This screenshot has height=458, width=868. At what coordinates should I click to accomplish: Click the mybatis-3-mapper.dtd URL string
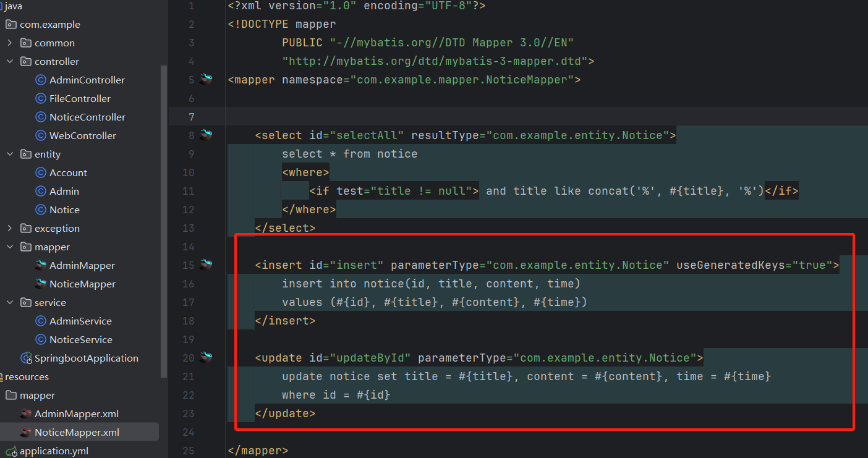(x=435, y=61)
